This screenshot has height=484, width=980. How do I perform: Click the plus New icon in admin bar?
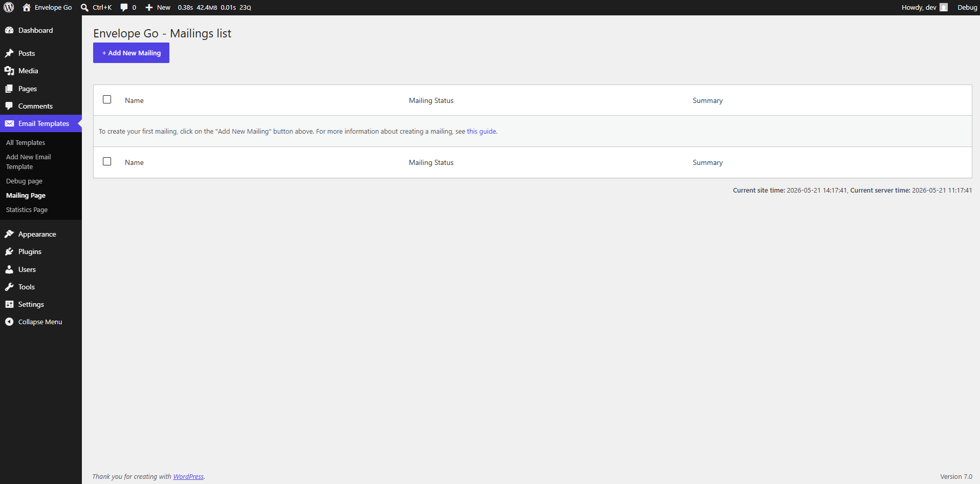pos(149,7)
